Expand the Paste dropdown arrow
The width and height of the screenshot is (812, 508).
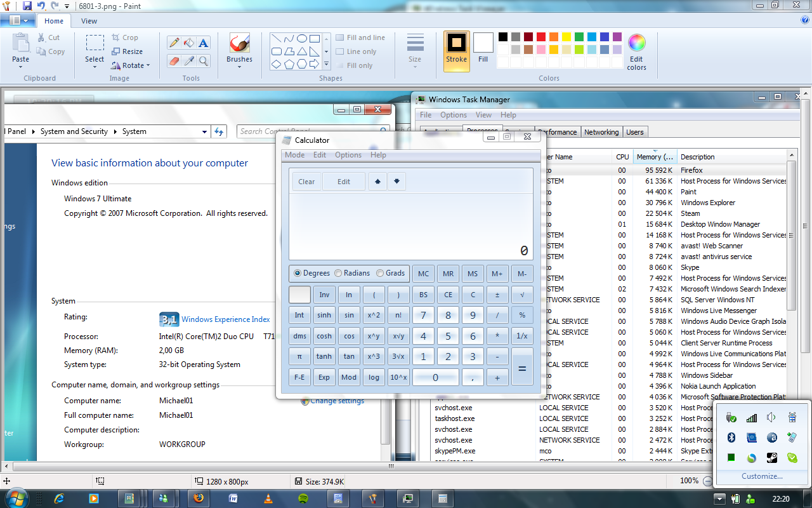21,66
